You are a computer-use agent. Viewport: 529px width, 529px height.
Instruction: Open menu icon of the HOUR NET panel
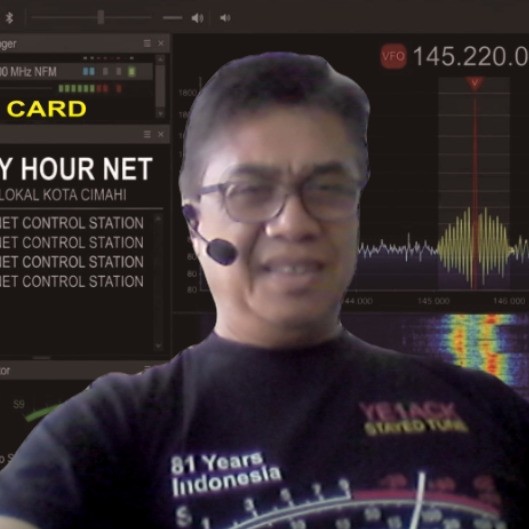pos(147,134)
